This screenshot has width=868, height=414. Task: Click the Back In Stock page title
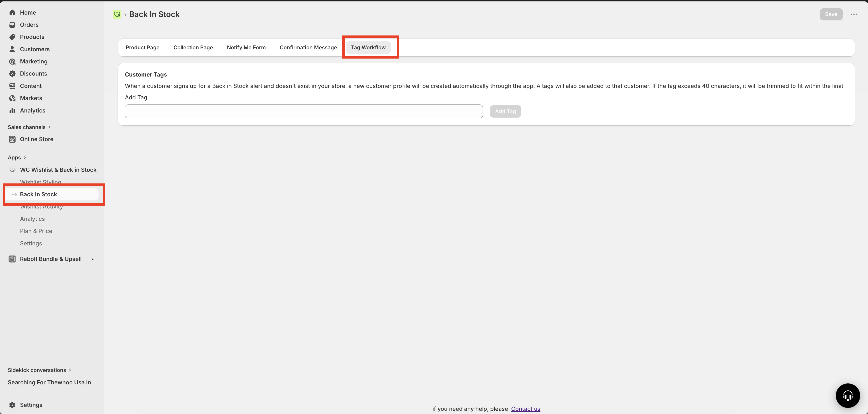click(x=154, y=14)
